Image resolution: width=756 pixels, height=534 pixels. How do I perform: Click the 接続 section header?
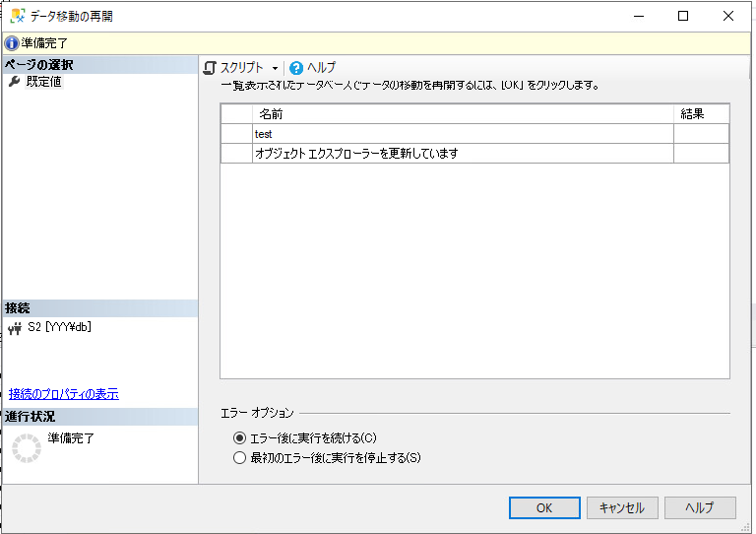100,308
